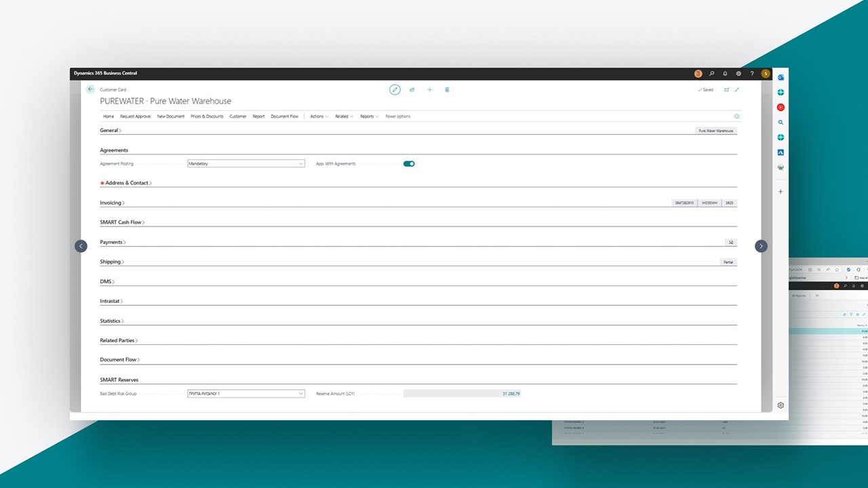Image resolution: width=868 pixels, height=488 pixels.
Task: Open search from the Business Central top bar
Action: [x=711, y=73]
